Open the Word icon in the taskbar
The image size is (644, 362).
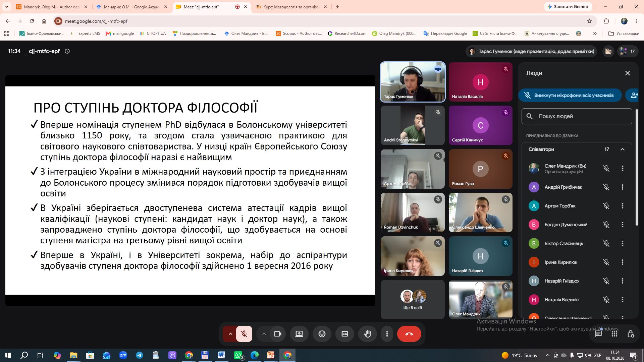pos(221,355)
